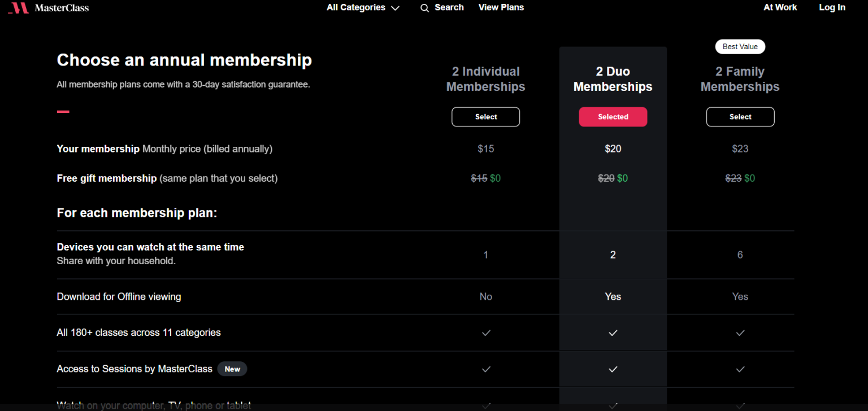Open Search with the magnifier icon
This screenshot has height=411, width=868.
pos(424,8)
